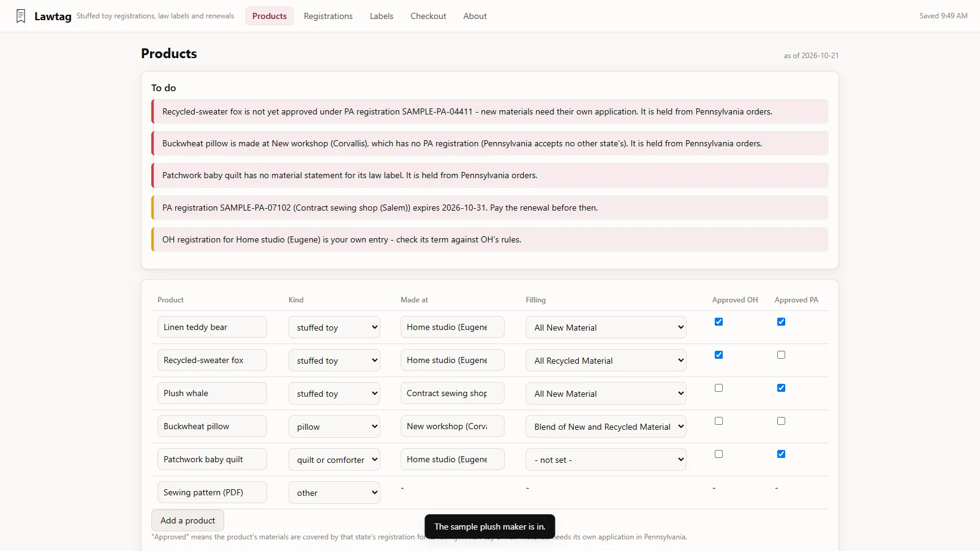Switch to the Registrations tab
Image resolution: width=980 pixels, height=551 pixels.
click(x=328, y=16)
